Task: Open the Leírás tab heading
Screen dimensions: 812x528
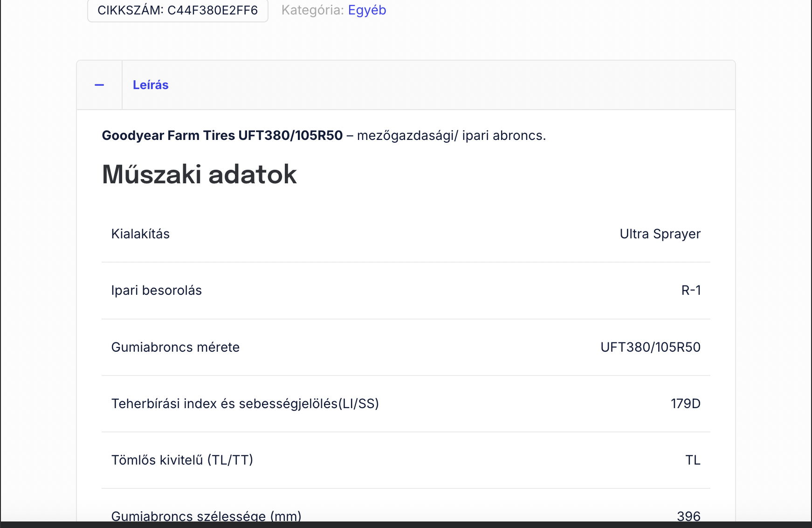Action: tap(151, 85)
